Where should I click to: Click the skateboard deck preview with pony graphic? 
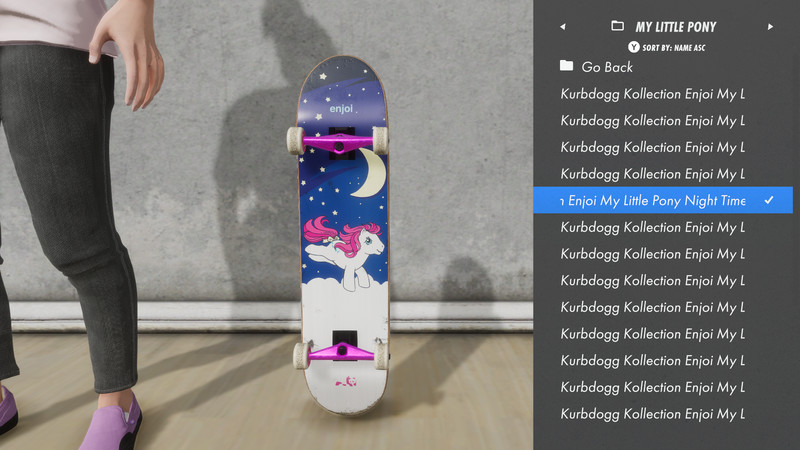(343, 235)
